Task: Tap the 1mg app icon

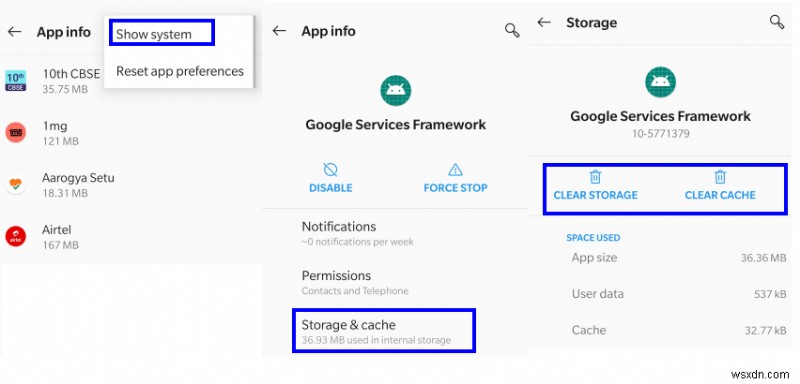Action: pos(16,133)
